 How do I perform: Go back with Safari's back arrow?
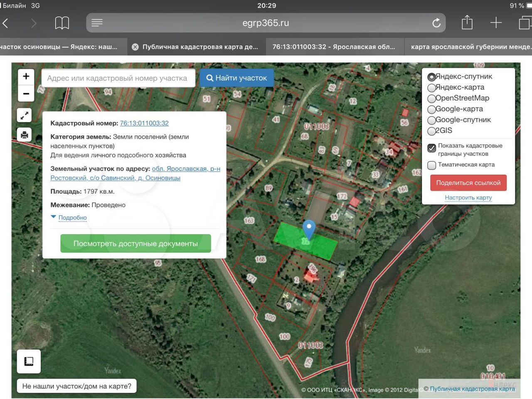(x=5, y=23)
